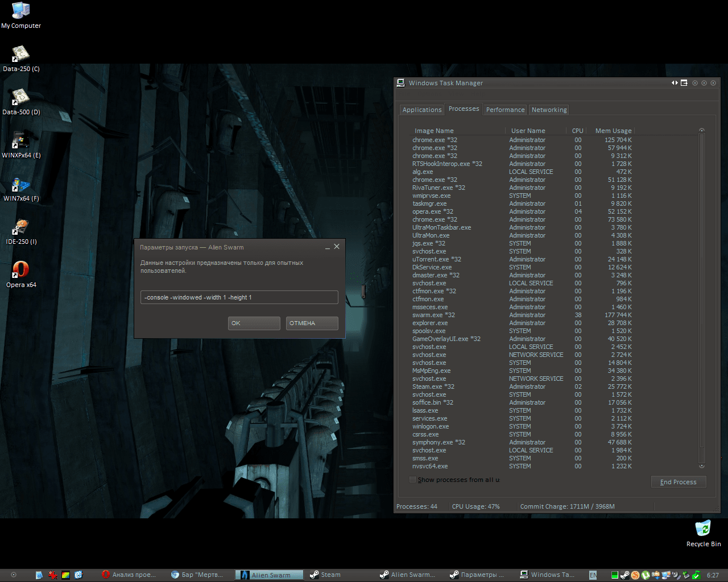
Task: Click OK in launch options dialog
Action: (x=254, y=323)
